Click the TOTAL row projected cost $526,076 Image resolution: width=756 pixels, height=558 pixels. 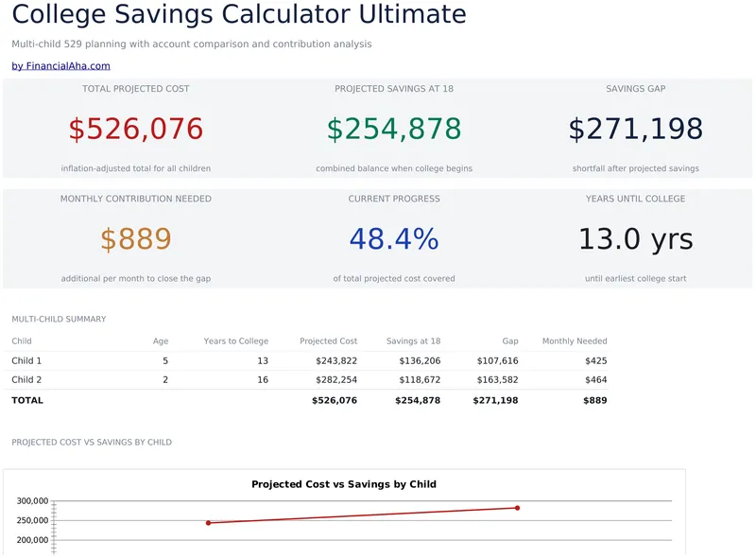(335, 400)
